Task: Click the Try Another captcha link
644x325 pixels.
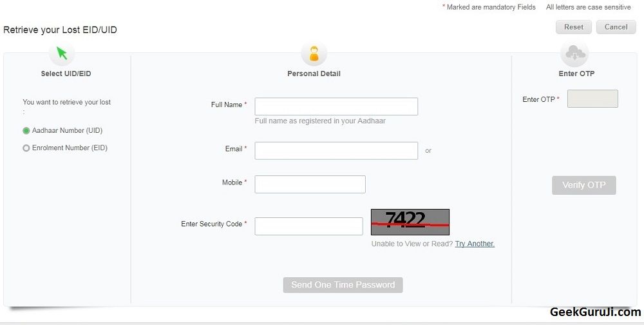Action: (x=475, y=244)
